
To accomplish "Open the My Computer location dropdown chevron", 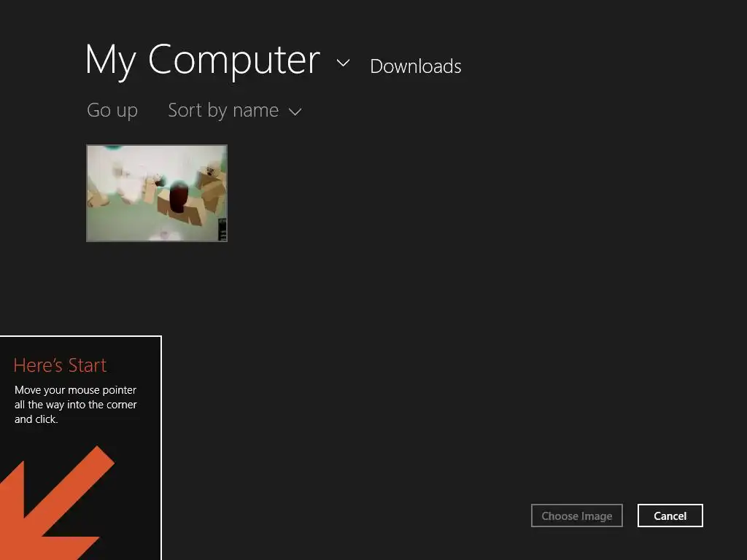I will [x=343, y=63].
